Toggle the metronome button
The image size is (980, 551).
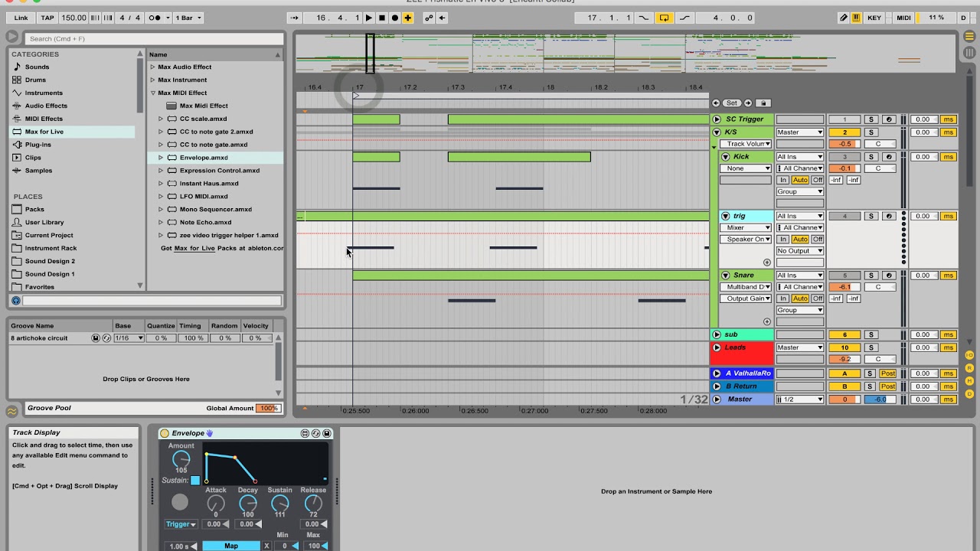pyautogui.click(x=153, y=18)
